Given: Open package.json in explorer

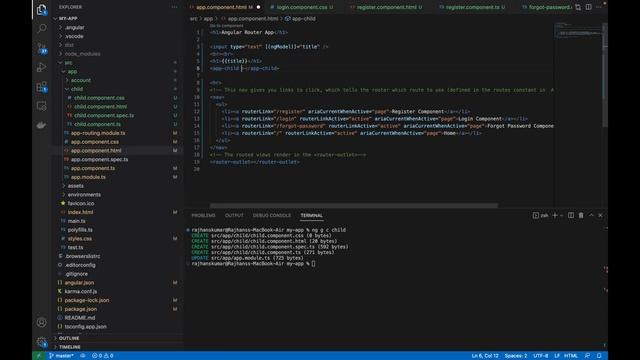Looking at the screenshot, I should pyautogui.click(x=80, y=309).
